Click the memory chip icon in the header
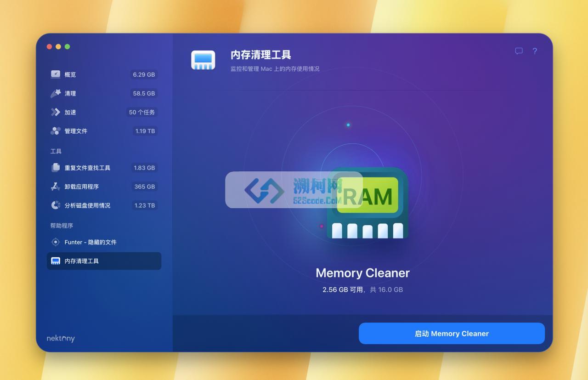 point(203,60)
